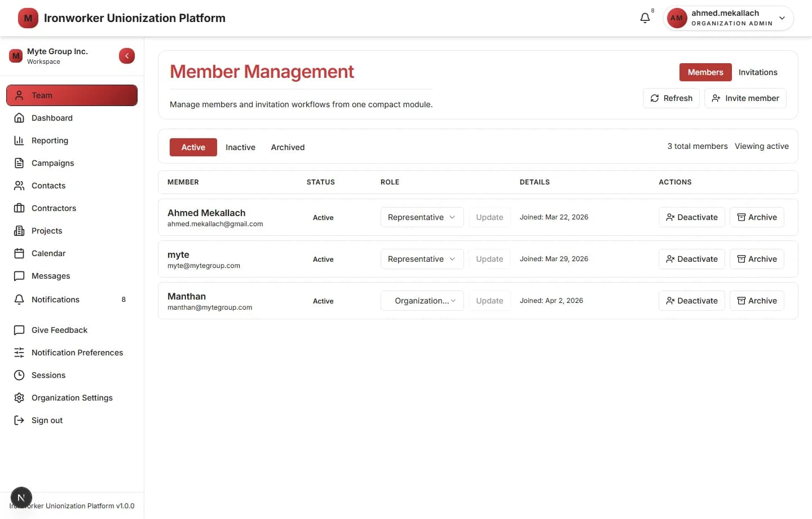The width and height of the screenshot is (812, 519).
Task: Click the "Joined: Apr 2, 2026" detail
Action: click(551, 301)
